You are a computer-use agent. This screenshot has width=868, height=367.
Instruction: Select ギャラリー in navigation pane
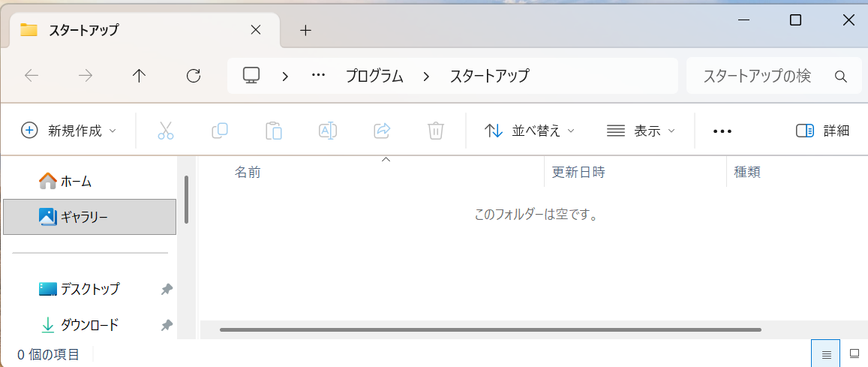[90, 216]
